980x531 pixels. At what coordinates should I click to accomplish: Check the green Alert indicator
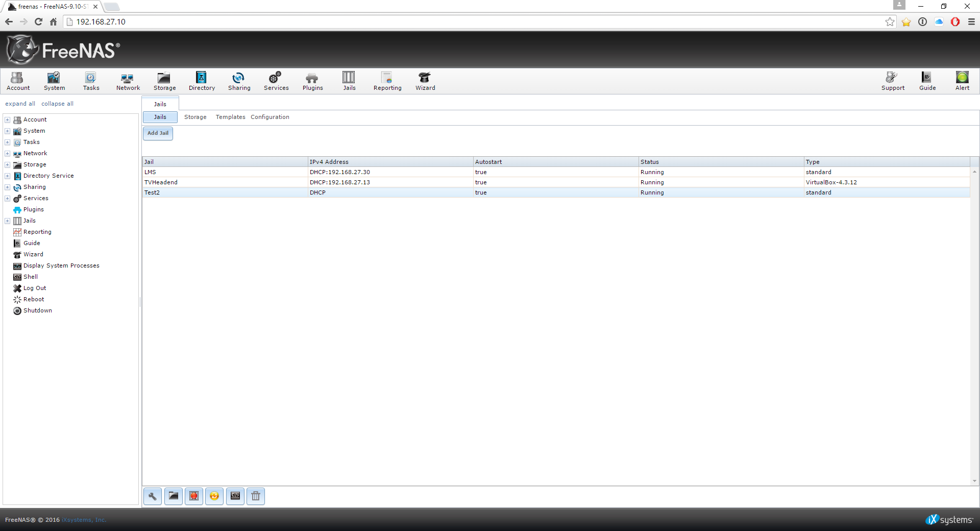(x=962, y=81)
